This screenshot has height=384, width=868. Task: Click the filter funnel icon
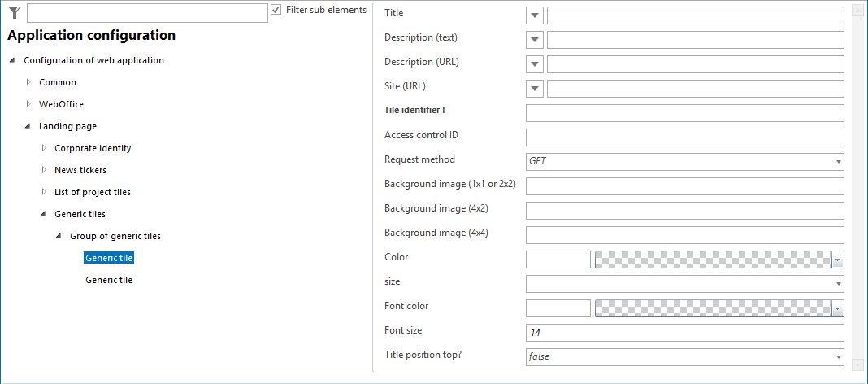[x=14, y=11]
